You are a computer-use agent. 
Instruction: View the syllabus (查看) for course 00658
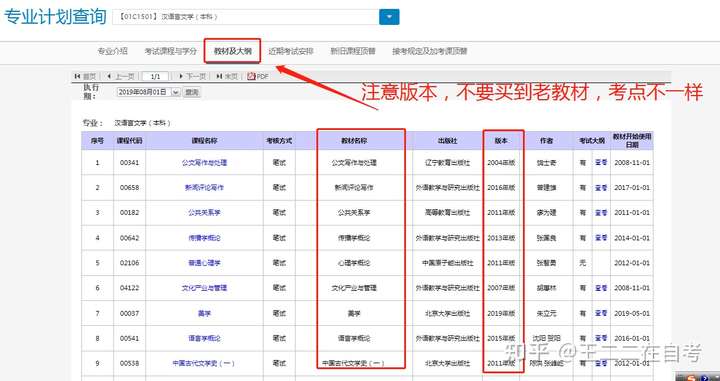(x=601, y=188)
